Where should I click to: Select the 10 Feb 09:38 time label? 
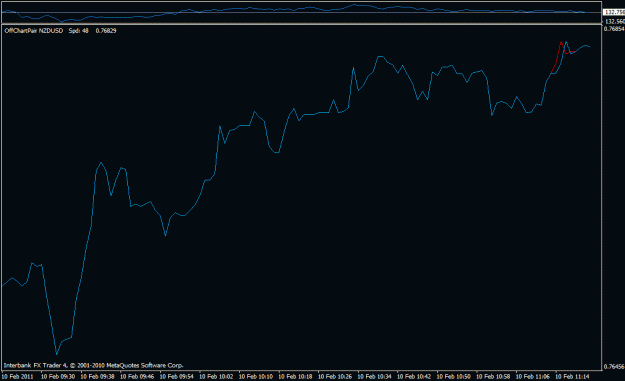click(97, 376)
